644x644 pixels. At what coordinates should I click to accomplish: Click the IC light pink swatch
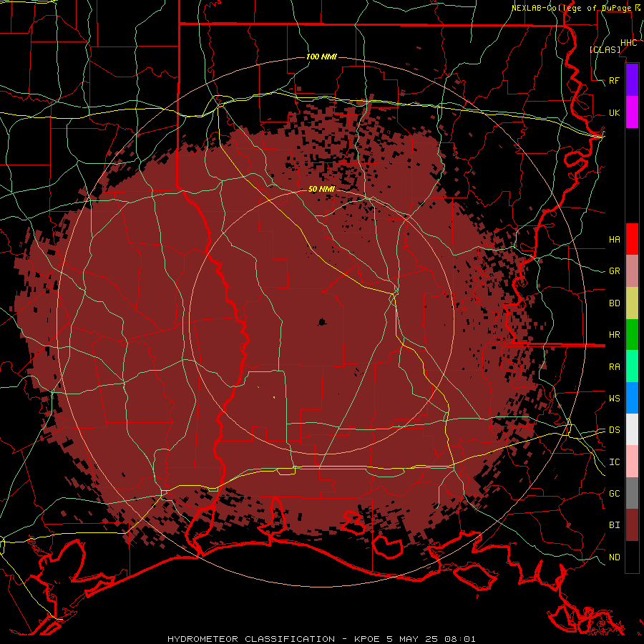(632, 462)
